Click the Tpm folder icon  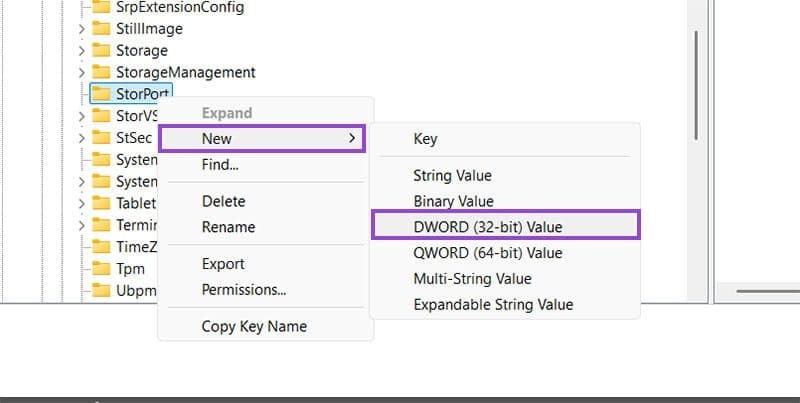pyautogui.click(x=100, y=268)
